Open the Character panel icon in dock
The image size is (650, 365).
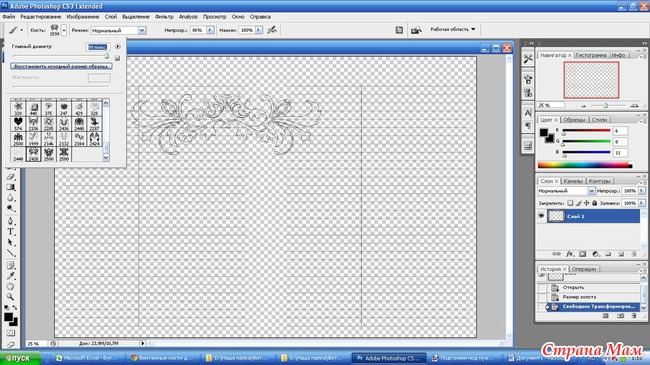[528, 113]
